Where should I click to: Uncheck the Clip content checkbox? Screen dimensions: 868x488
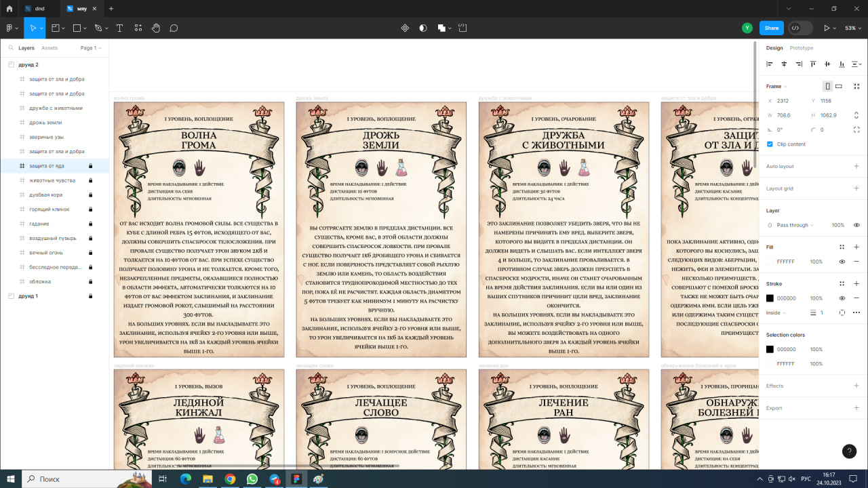(x=770, y=144)
